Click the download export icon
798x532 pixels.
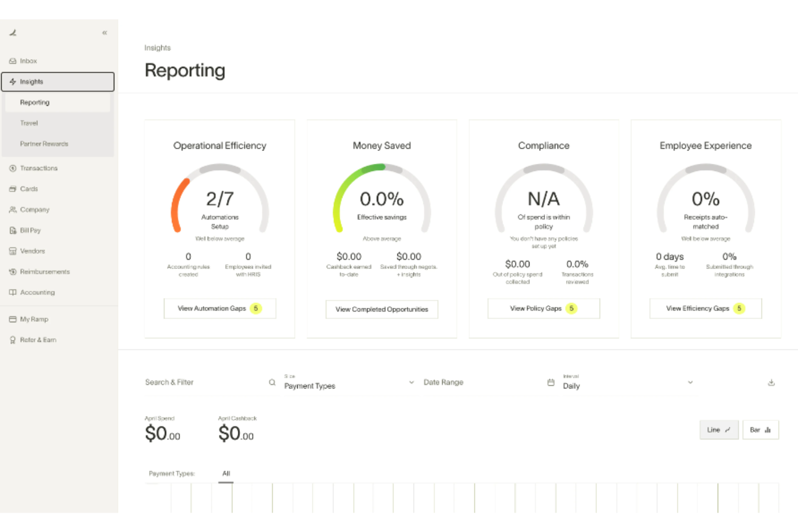[x=772, y=382]
